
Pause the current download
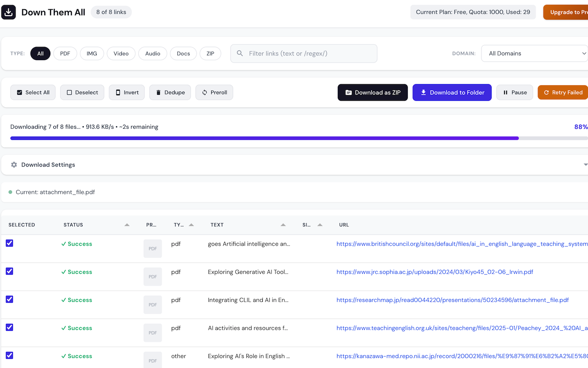[514, 92]
